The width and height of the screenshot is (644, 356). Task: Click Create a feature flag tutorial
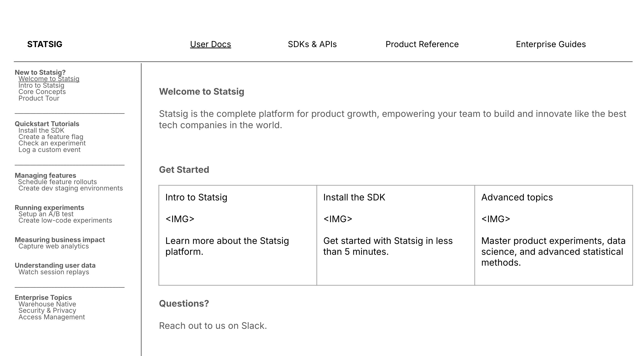coord(51,137)
